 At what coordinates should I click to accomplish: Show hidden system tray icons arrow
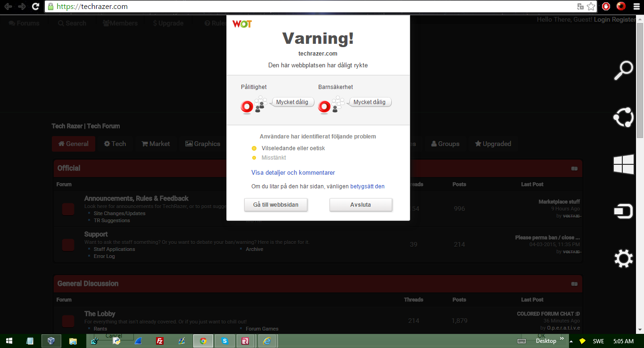point(571,341)
